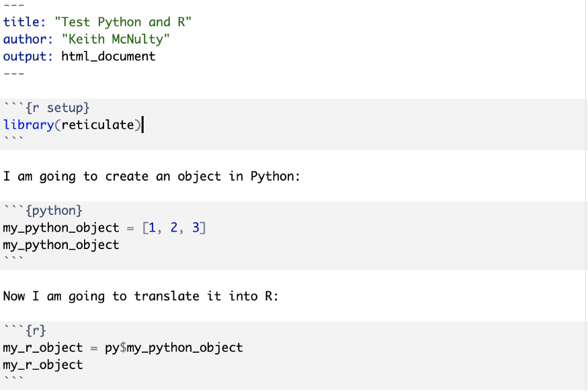Screen dimensions: 588x392
Task: Click the [1, 2, 3] list literal
Action: 174,228
